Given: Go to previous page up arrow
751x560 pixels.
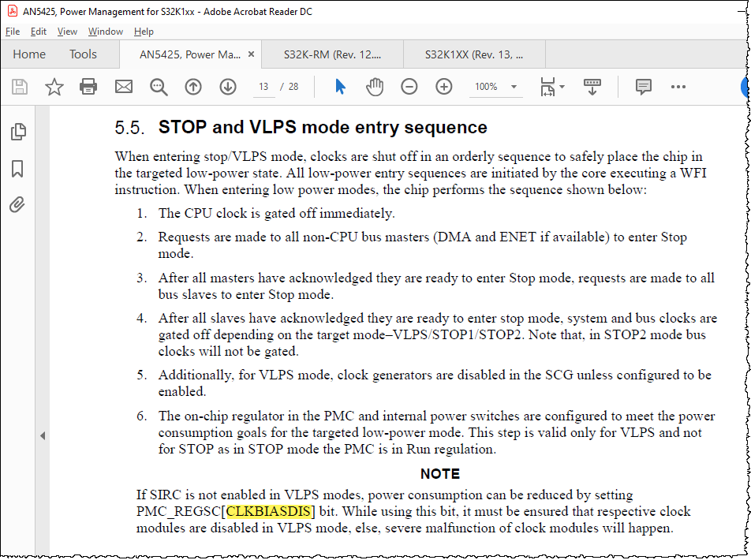Looking at the screenshot, I should click(193, 87).
